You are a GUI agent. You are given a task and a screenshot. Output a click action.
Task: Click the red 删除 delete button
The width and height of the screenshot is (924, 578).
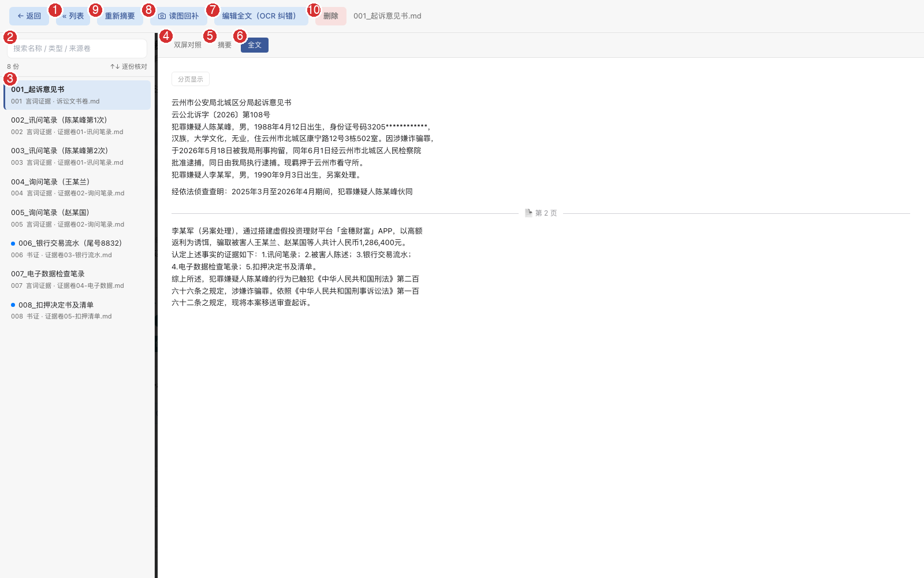coord(331,16)
